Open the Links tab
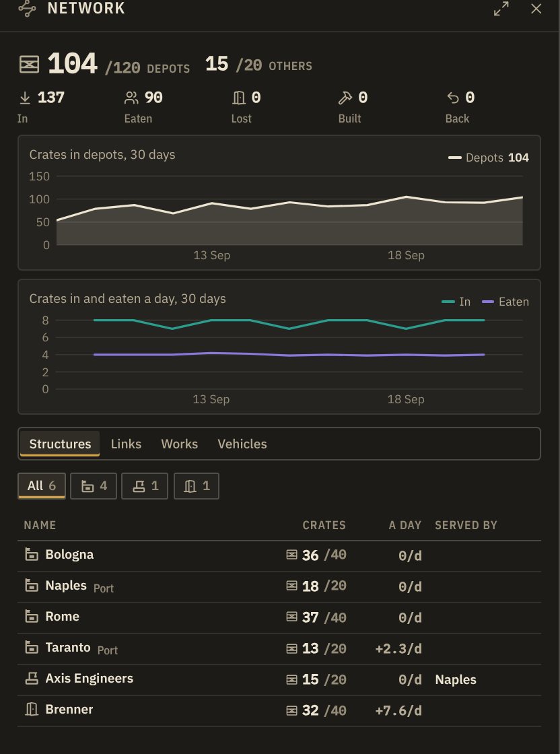The width and height of the screenshot is (560, 754). pos(126,444)
